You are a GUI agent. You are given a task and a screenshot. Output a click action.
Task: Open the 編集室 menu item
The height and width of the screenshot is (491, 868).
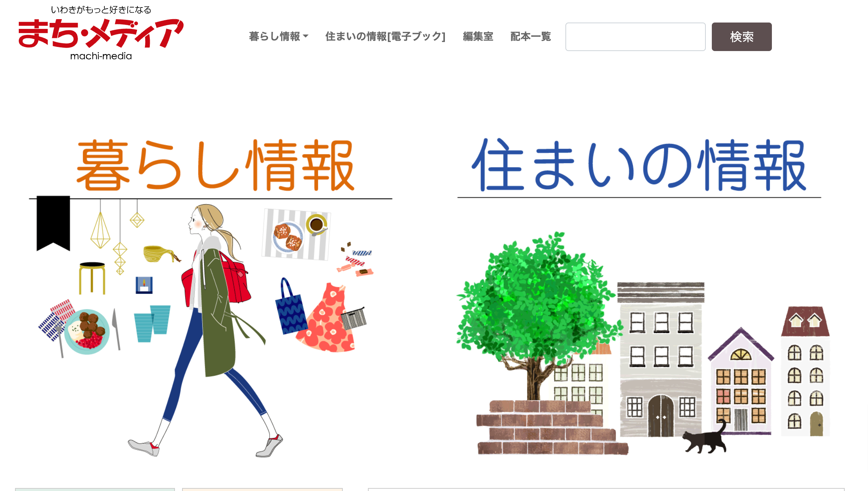[x=478, y=36]
